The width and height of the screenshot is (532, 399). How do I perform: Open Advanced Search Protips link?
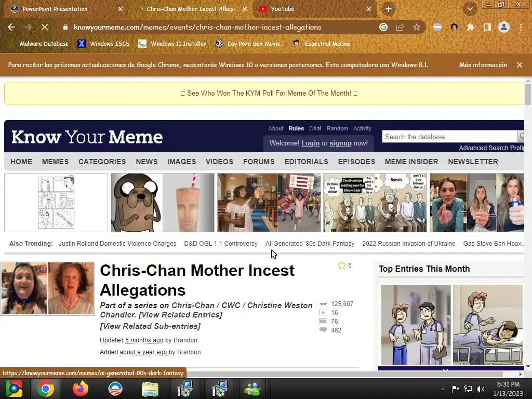click(491, 148)
